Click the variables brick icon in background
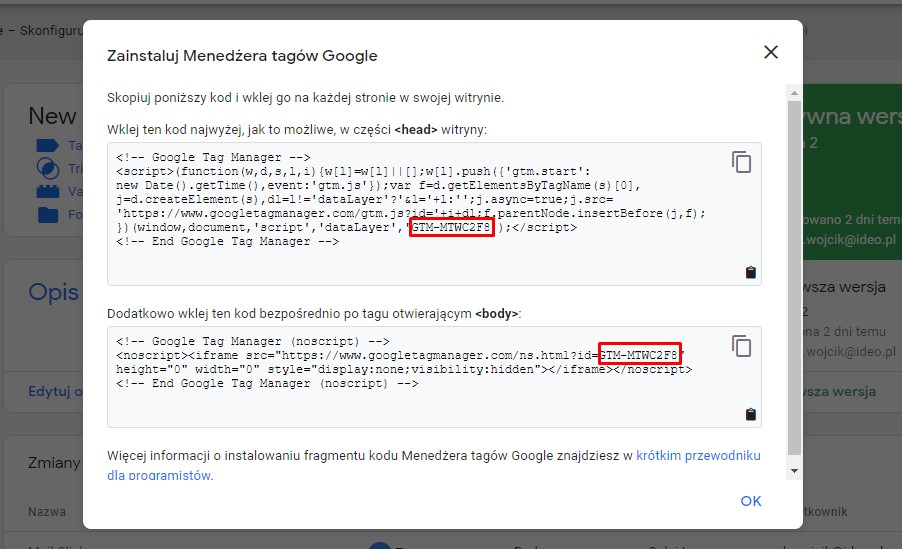Viewport: 902px width, 549px height. [x=47, y=191]
